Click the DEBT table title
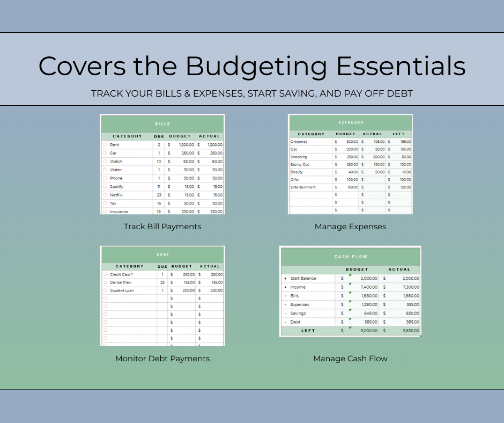This screenshot has height=423, width=504. (x=162, y=254)
